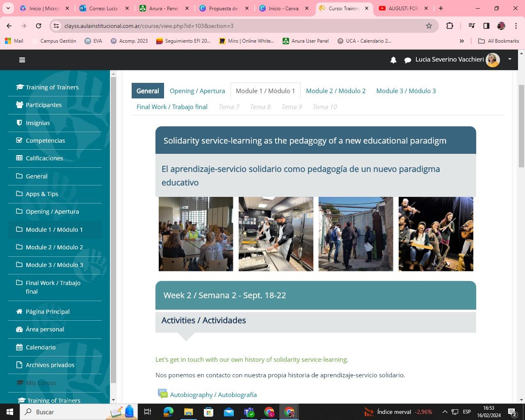Screen dimensions: 525x420
Task: Switch to the Anura - Panel tab
Action: pos(164,8)
